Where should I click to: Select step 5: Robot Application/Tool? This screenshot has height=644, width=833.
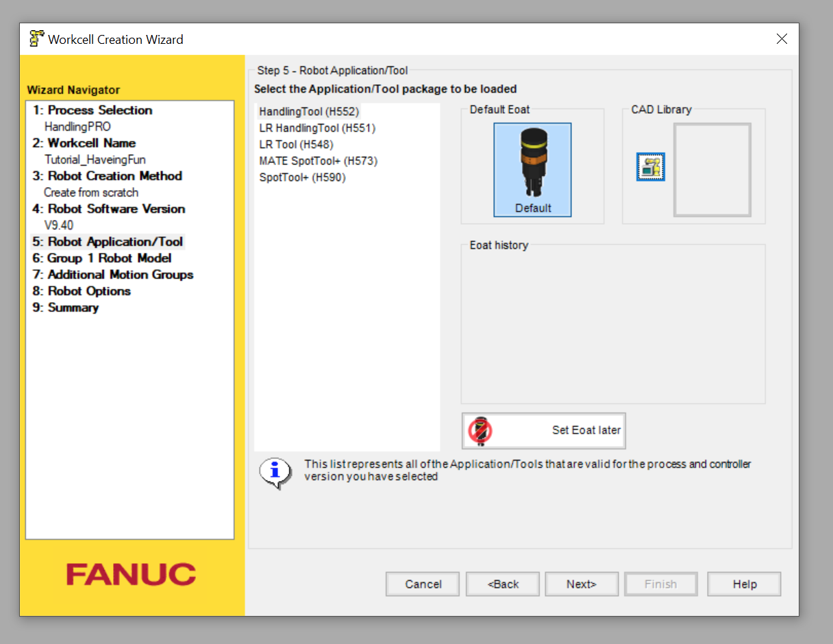tap(108, 242)
